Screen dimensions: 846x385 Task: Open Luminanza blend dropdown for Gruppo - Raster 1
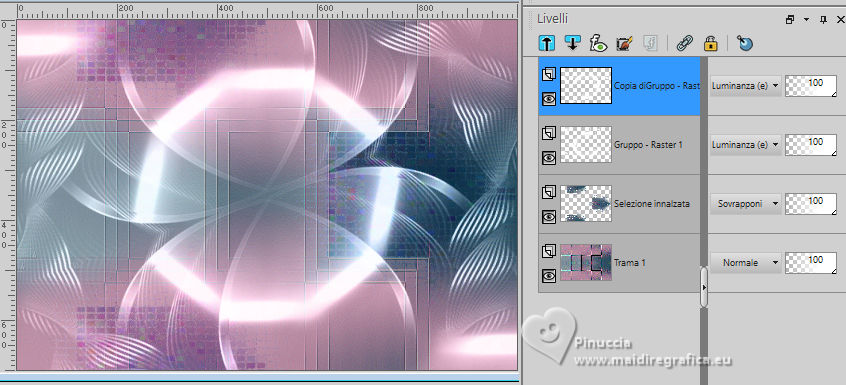(746, 145)
